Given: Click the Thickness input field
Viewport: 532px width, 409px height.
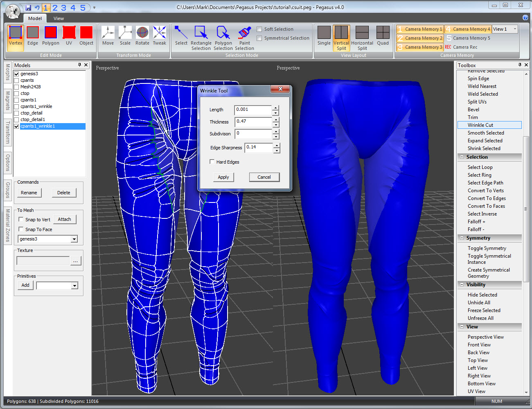Looking at the screenshot, I should (253, 122).
